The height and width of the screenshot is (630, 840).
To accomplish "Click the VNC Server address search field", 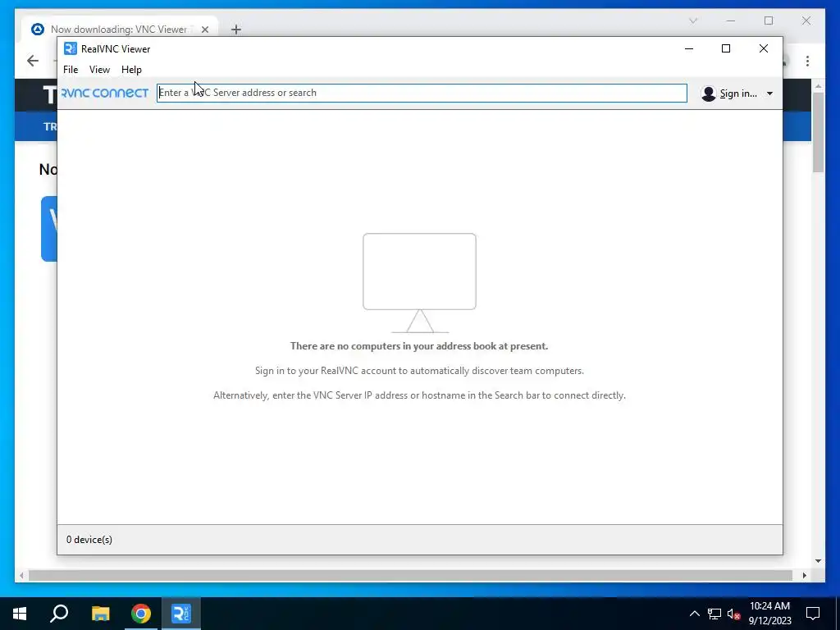I will (x=422, y=93).
